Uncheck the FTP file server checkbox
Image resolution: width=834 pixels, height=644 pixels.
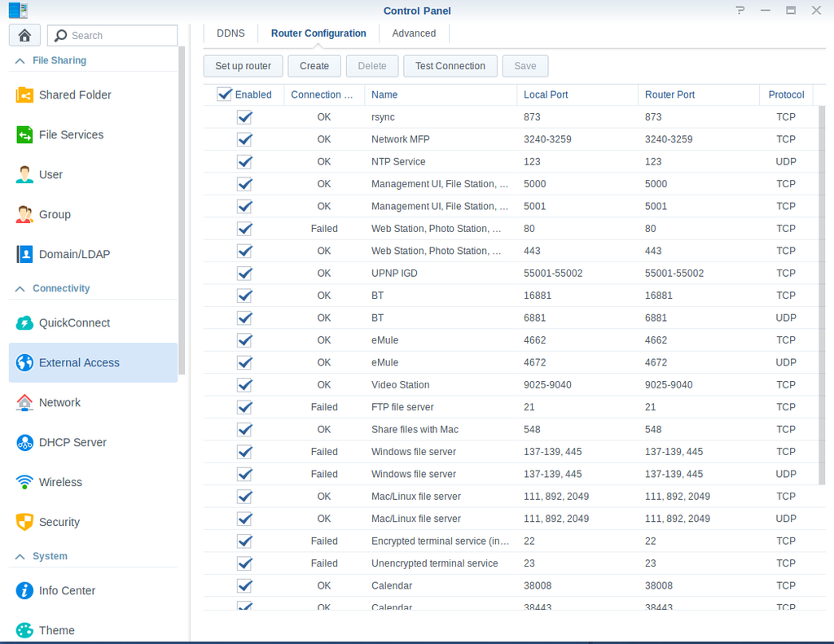pos(244,407)
